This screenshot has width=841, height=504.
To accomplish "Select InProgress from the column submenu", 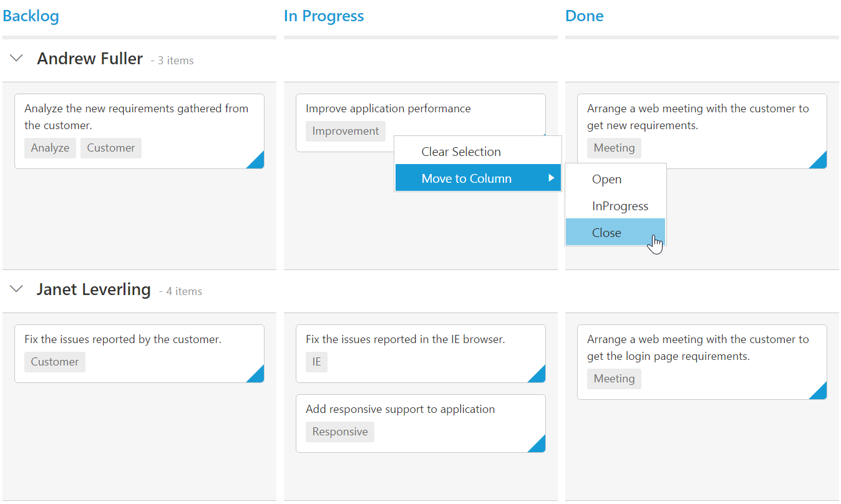I will tap(620, 206).
